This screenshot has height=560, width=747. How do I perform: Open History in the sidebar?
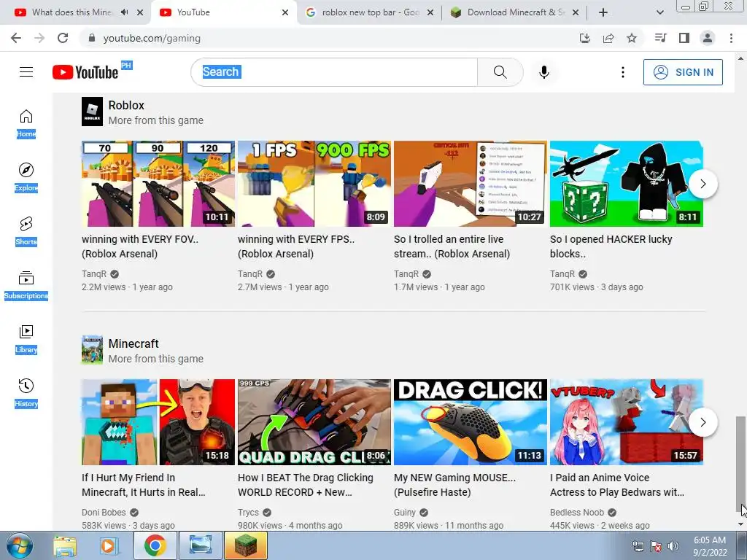click(26, 393)
